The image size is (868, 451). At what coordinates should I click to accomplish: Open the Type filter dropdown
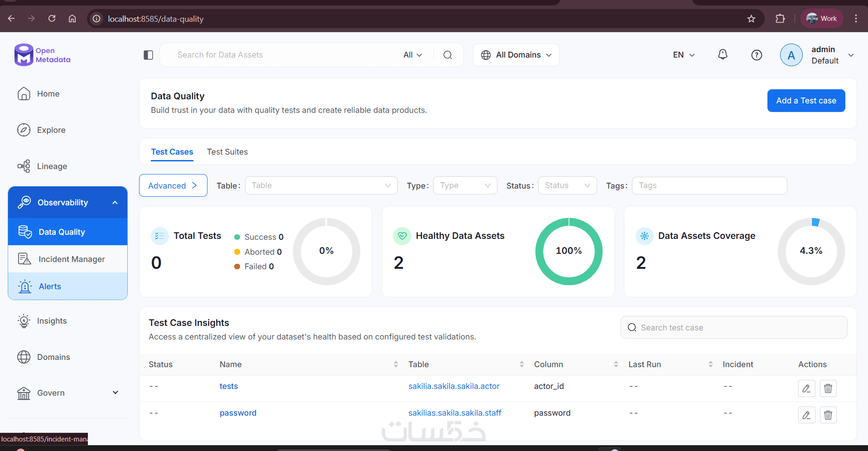coord(465,185)
